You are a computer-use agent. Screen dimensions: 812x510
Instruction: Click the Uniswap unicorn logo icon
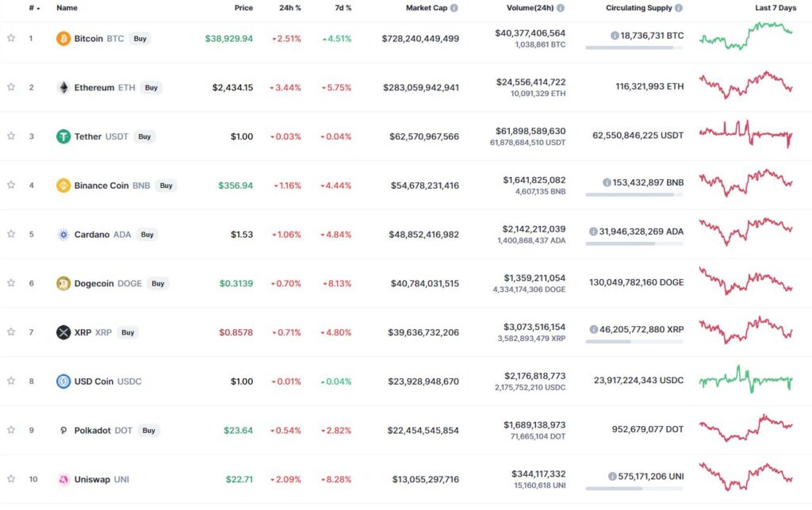(x=63, y=479)
